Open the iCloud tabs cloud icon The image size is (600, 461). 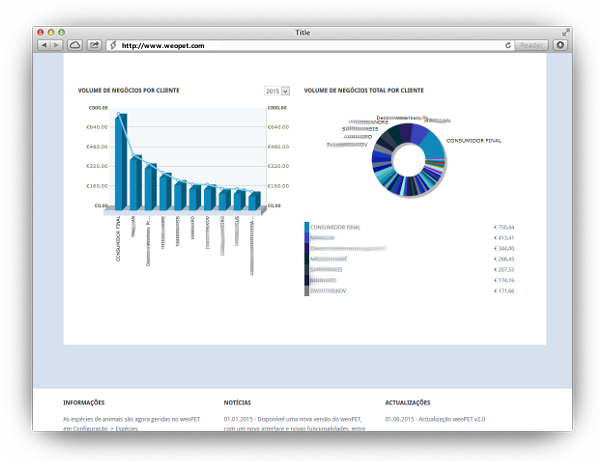click(75, 45)
